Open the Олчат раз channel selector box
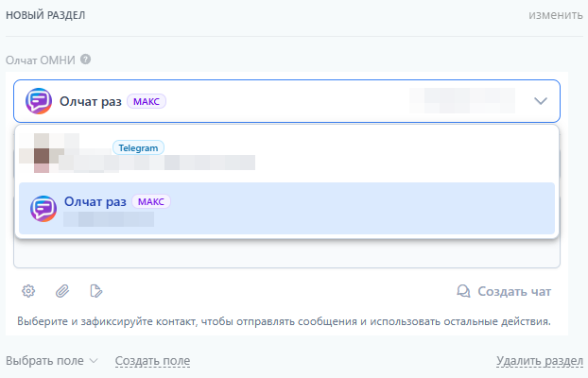 (286, 101)
